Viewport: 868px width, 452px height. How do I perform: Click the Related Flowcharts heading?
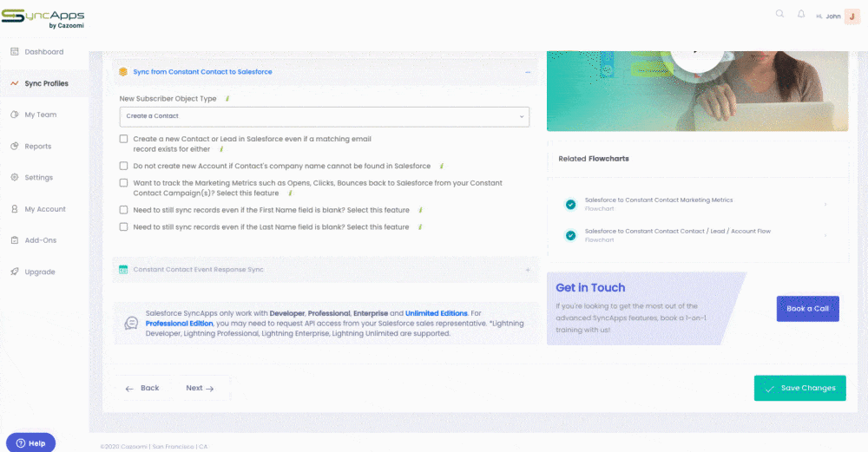(x=594, y=159)
